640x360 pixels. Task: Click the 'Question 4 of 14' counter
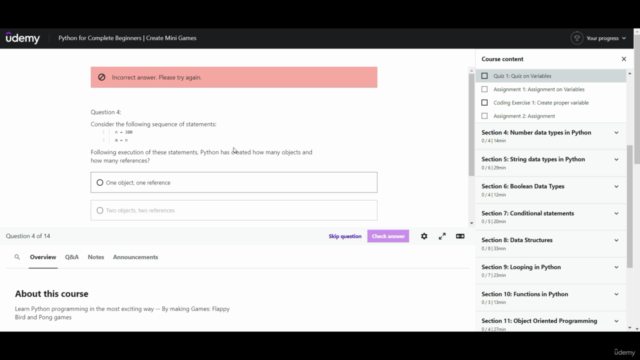click(x=28, y=236)
